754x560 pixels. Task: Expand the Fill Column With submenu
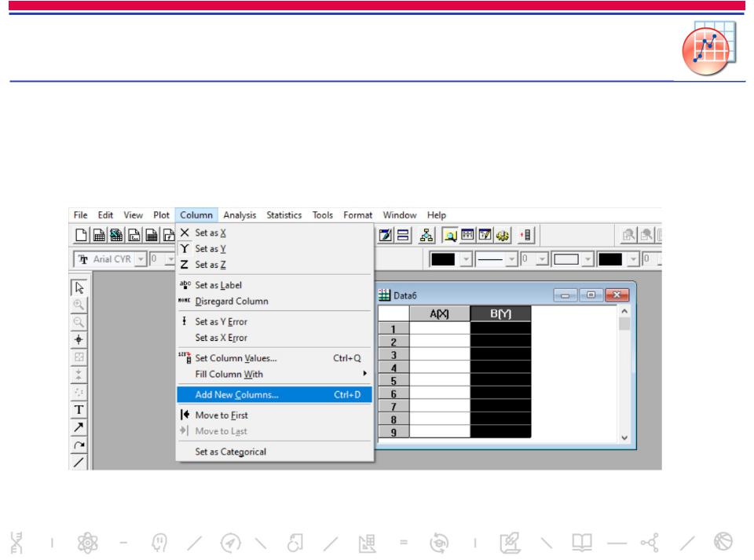pos(275,374)
